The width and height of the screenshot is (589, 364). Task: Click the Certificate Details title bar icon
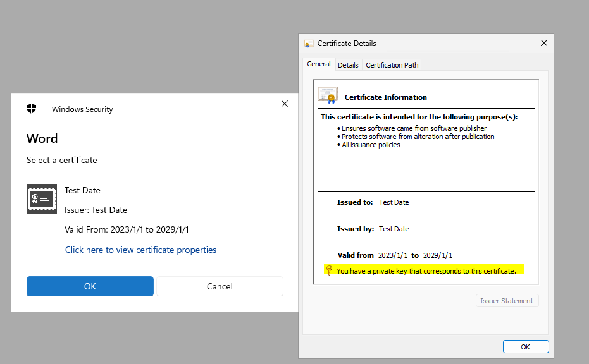click(x=309, y=44)
